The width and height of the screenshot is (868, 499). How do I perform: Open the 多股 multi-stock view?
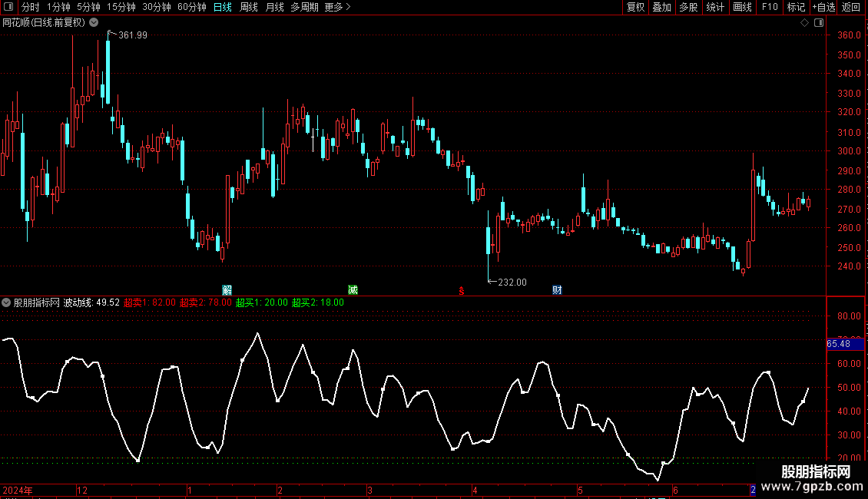pos(688,7)
